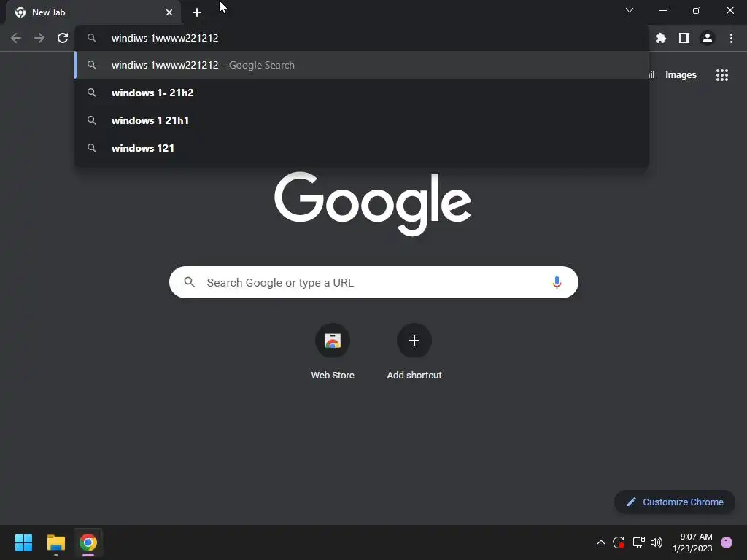Open the volume tray icon
747x560 pixels.
click(x=657, y=542)
